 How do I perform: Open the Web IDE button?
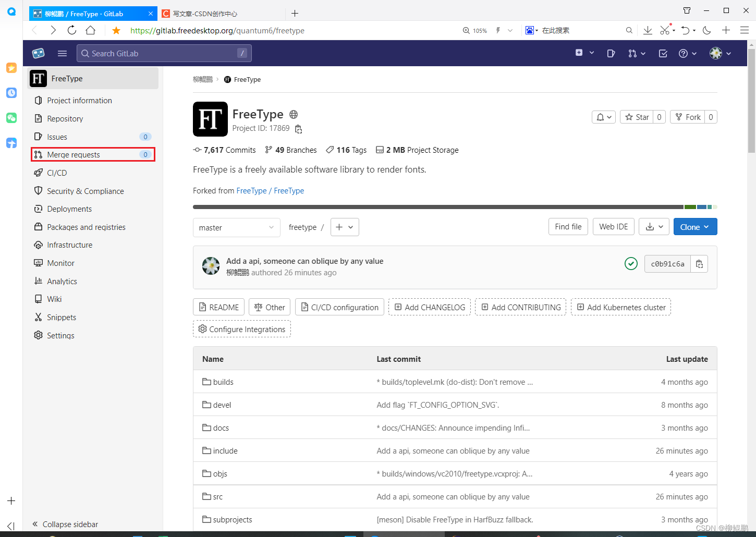(x=614, y=227)
